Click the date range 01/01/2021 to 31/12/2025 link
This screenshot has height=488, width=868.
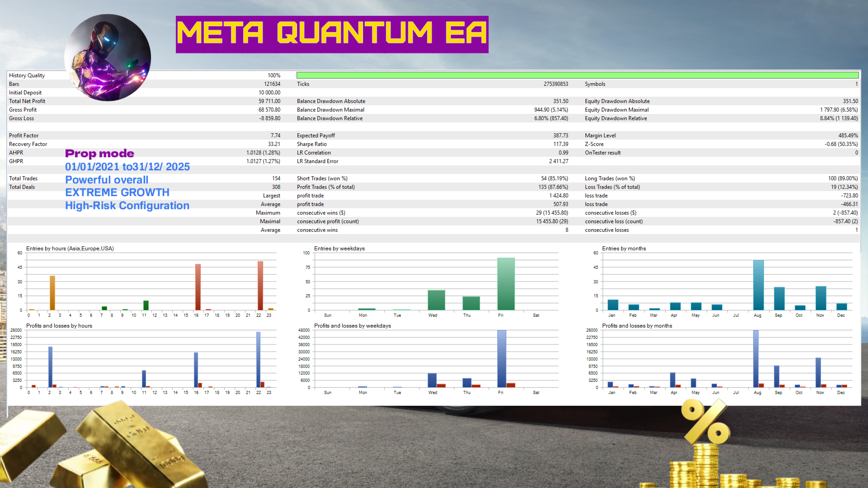point(127,167)
